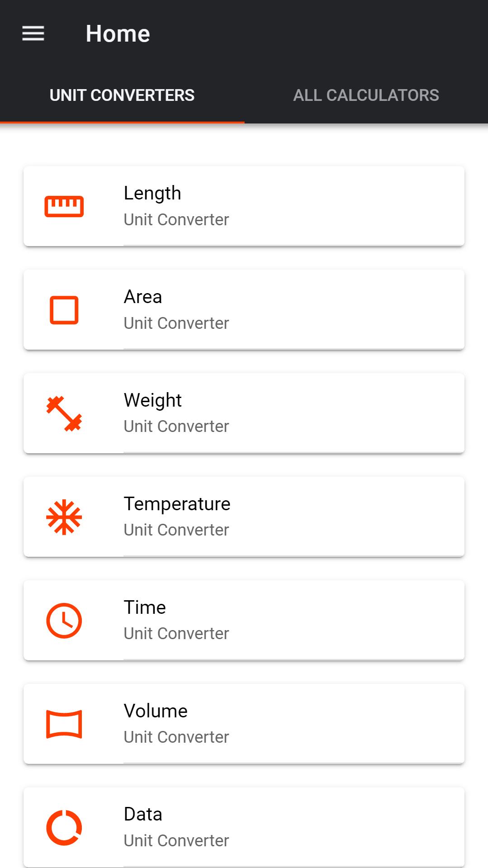Tap the Volume panorama icon

point(64,724)
